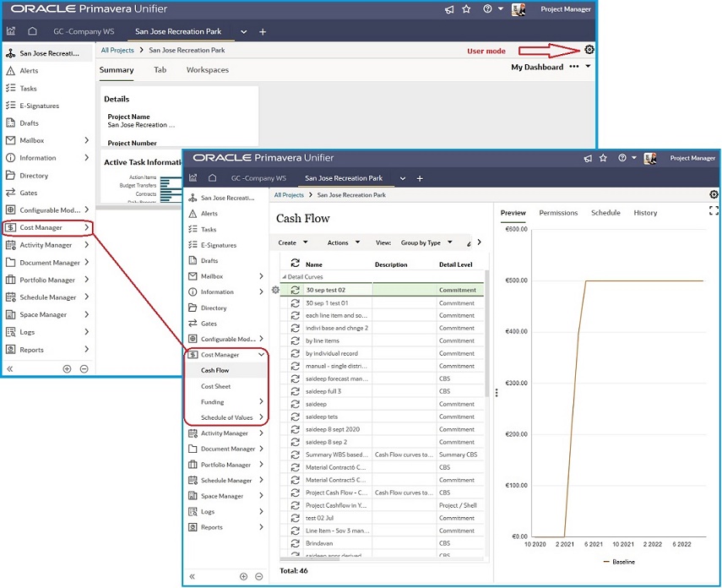The height and width of the screenshot is (588, 722).
Task: Click the announcements megaphone icon in back window
Action: (x=449, y=9)
